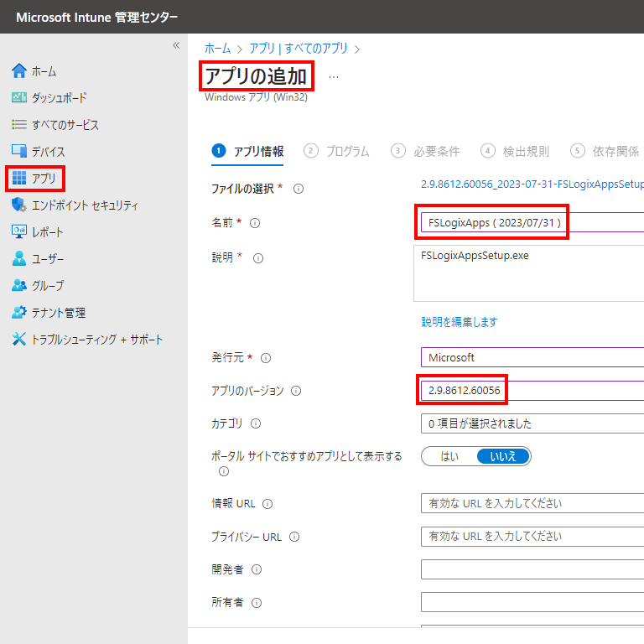This screenshot has height=644, width=644.
Task: Show info tooltip for 発行元 field
Action: pos(266,358)
